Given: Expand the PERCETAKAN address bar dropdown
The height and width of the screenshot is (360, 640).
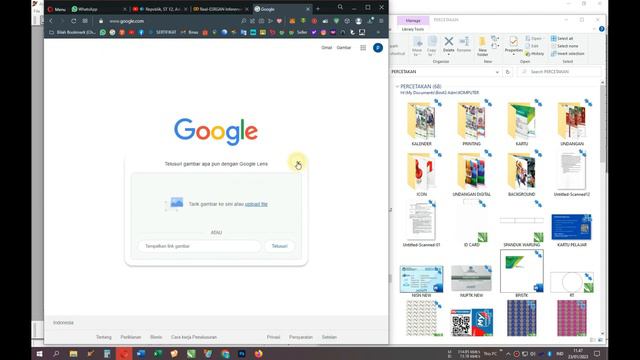Looking at the screenshot, I should pos(497,72).
